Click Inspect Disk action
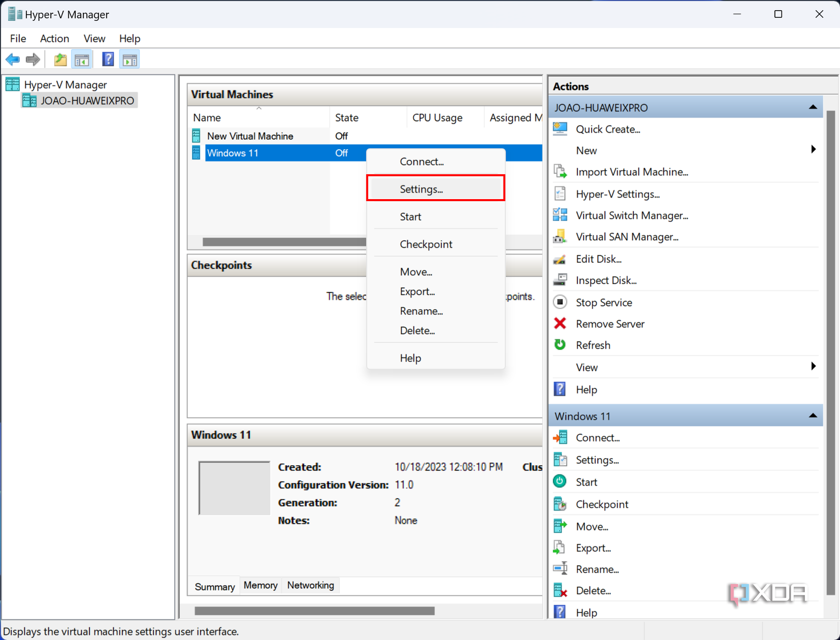This screenshot has width=840, height=640. pyautogui.click(x=606, y=280)
